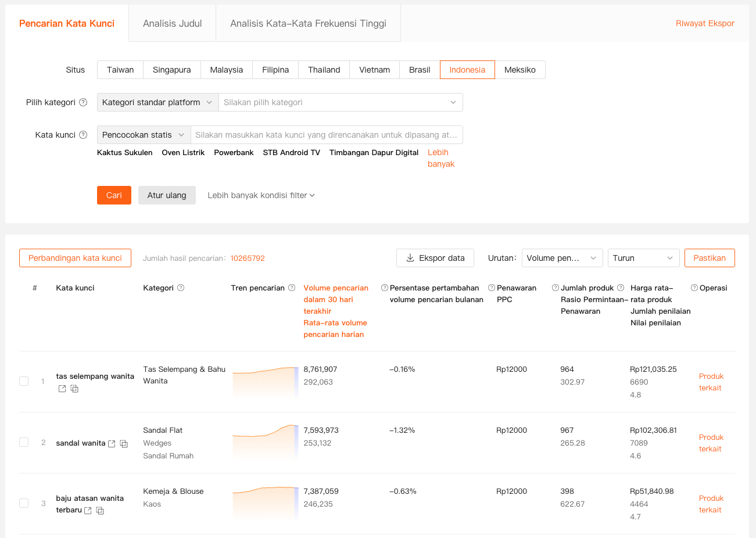Select checkbox for sandal wanita row

point(24,442)
